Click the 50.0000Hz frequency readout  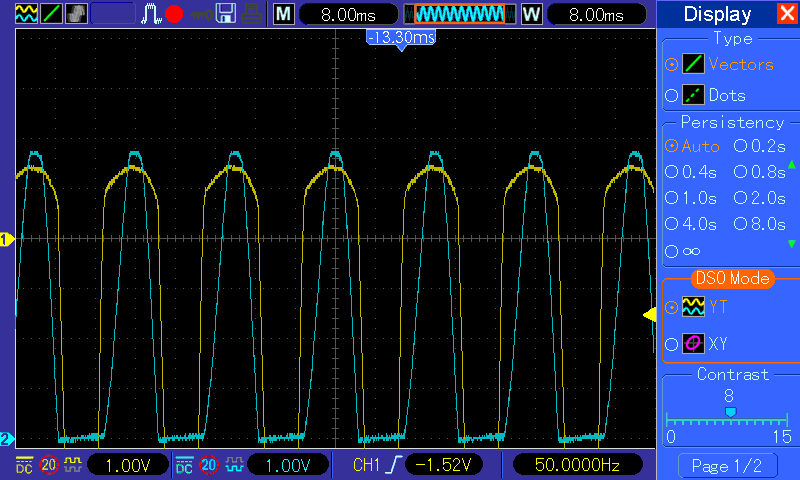click(x=577, y=465)
